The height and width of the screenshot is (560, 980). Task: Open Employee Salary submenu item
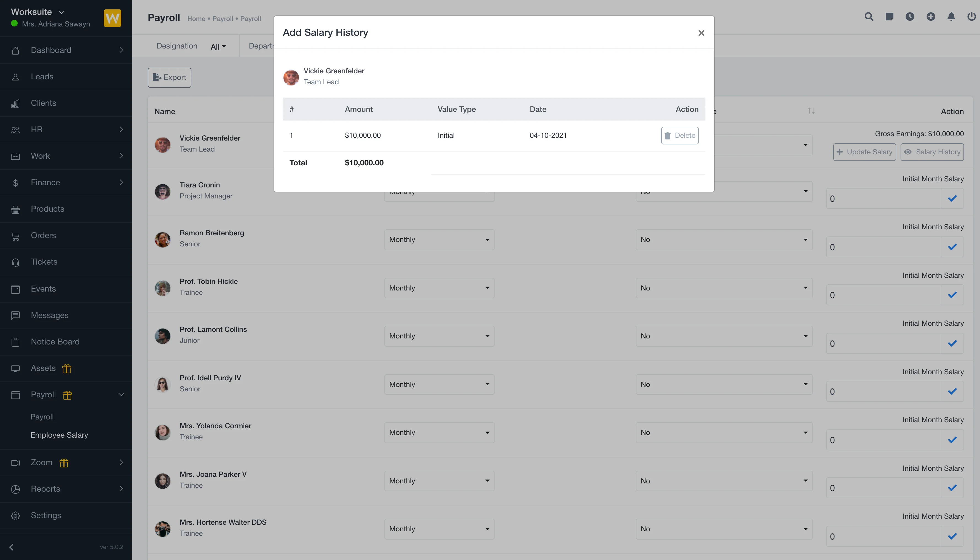tap(59, 435)
